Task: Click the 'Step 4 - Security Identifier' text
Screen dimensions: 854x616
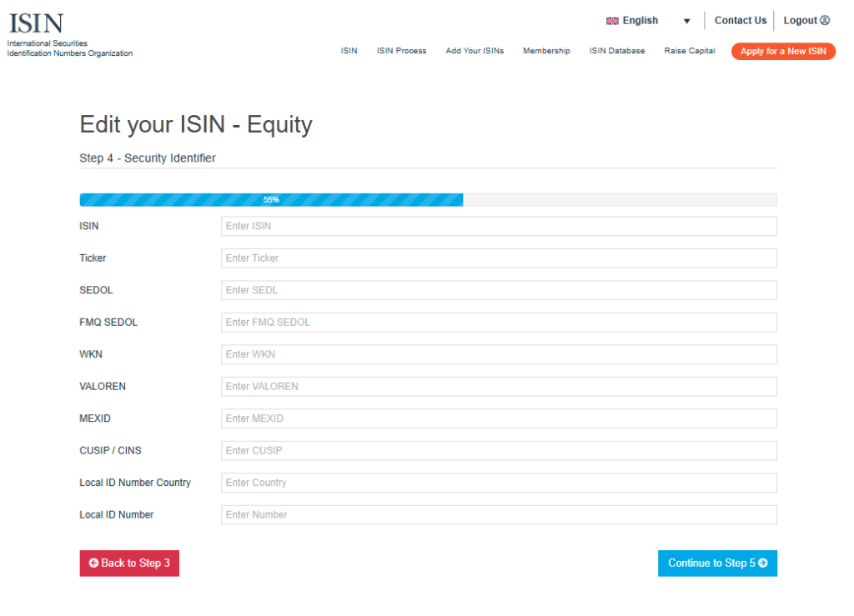Action: [x=148, y=158]
